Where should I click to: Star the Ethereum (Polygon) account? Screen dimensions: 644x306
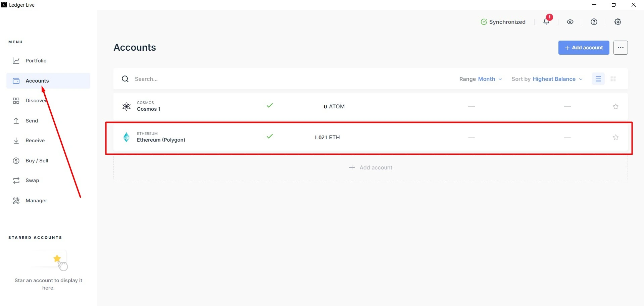pos(615,137)
